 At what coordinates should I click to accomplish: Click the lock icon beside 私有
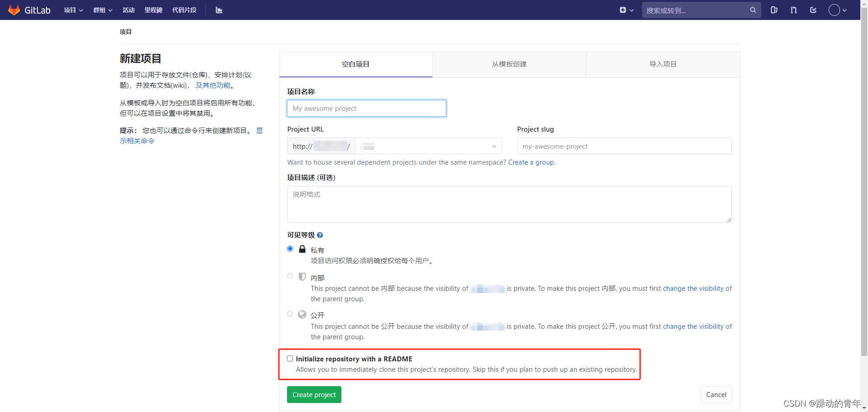[302, 249]
